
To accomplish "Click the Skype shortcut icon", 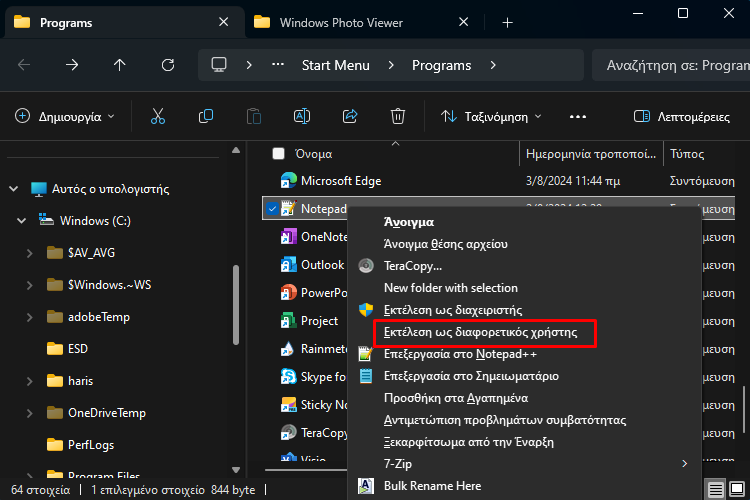I will tap(288, 377).
